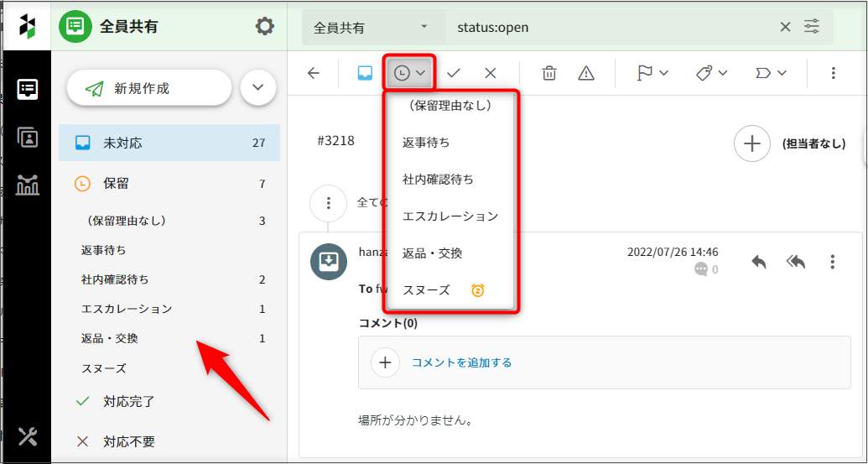Choose スヌーズ in the hold reason menu
Screen dimensions: 868x464
pyautogui.click(x=426, y=290)
